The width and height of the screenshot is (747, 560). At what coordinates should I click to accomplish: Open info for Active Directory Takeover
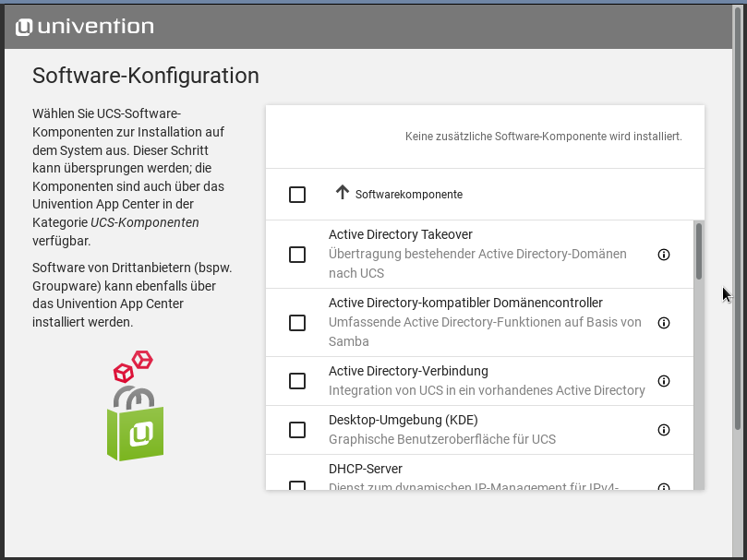point(663,255)
